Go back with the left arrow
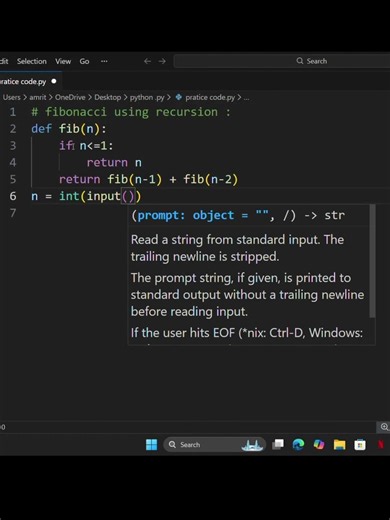This screenshot has width=390, height=520. pos(147,61)
